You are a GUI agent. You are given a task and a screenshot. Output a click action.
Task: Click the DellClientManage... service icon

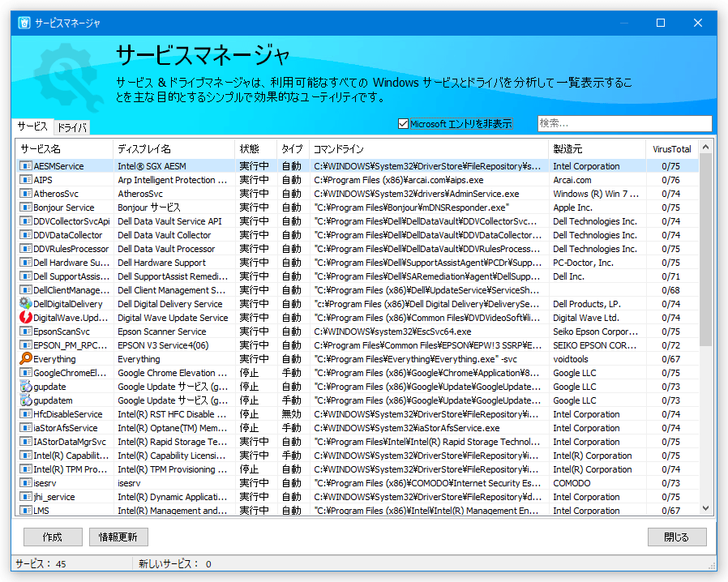click(25, 290)
